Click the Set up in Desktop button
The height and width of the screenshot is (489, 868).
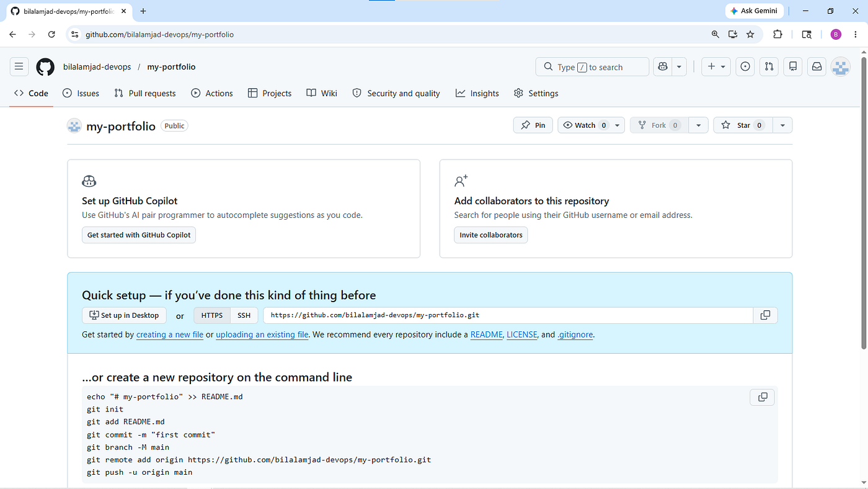[124, 315]
